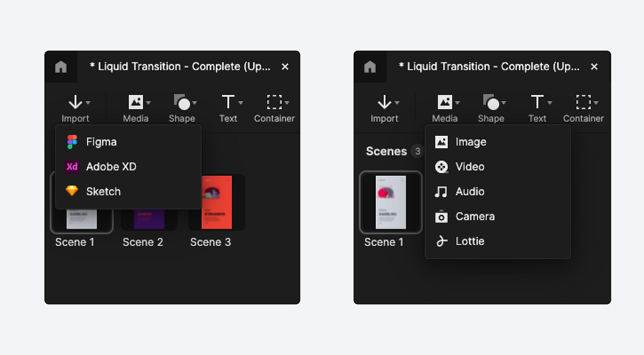Click the Scene 1 thumbnail in the right panel
This screenshot has width=644, height=355.
pyautogui.click(x=391, y=202)
